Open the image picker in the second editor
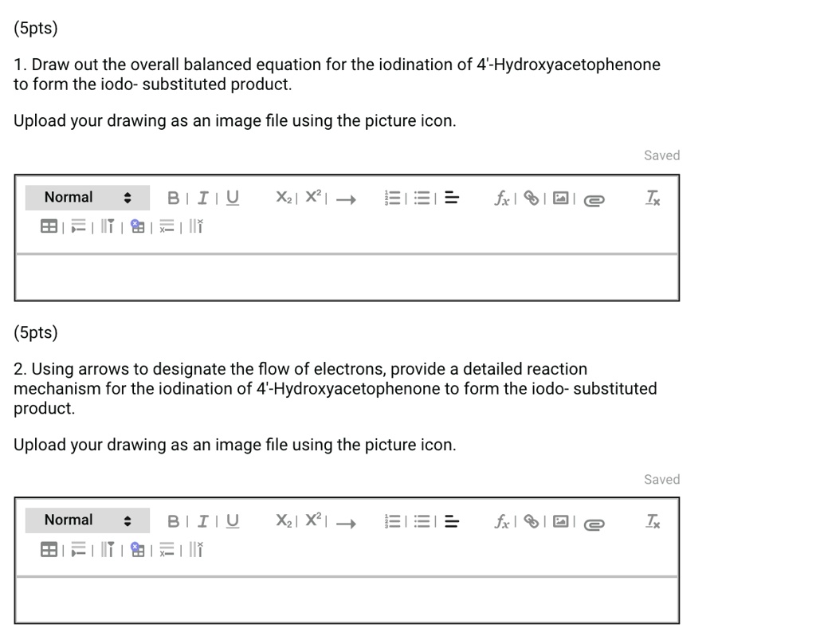This screenshot has width=816, height=644. click(x=559, y=521)
